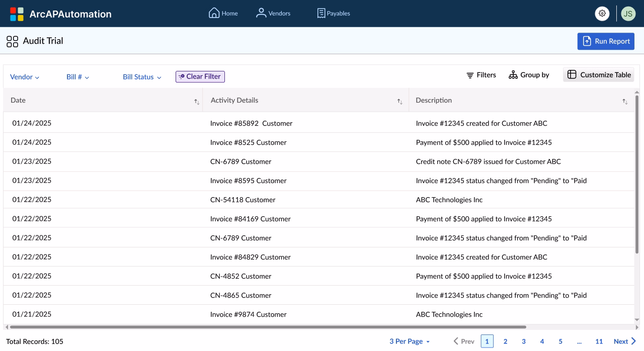Screen dimensions: 644x351
Task: Open the Vendors navigation item
Action: click(x=273, y=13)
